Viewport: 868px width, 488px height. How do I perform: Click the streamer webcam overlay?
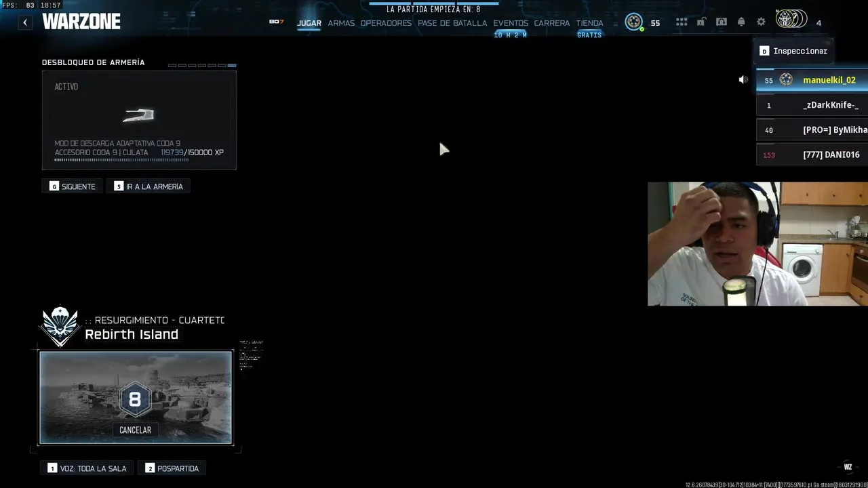[x=757, y=244]
